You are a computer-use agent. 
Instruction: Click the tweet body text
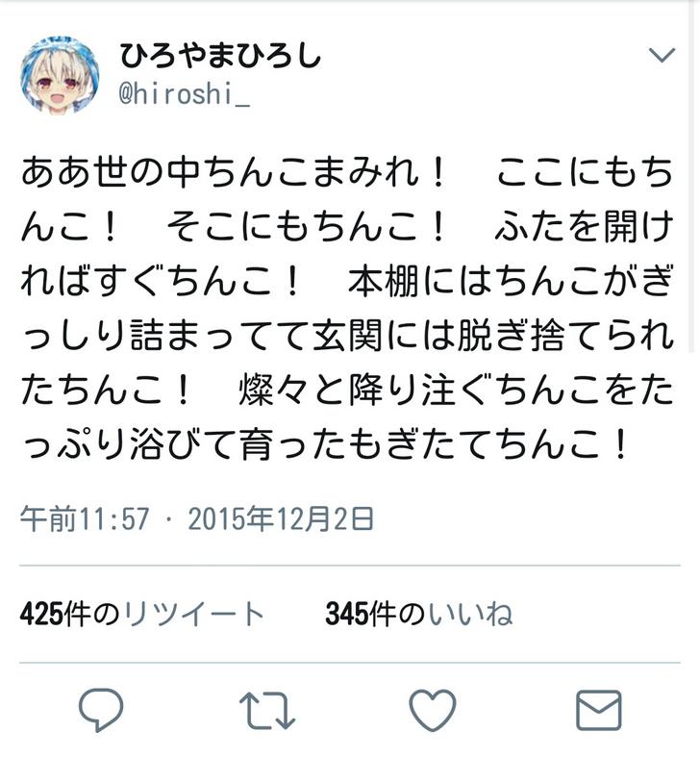click(347, 308)
